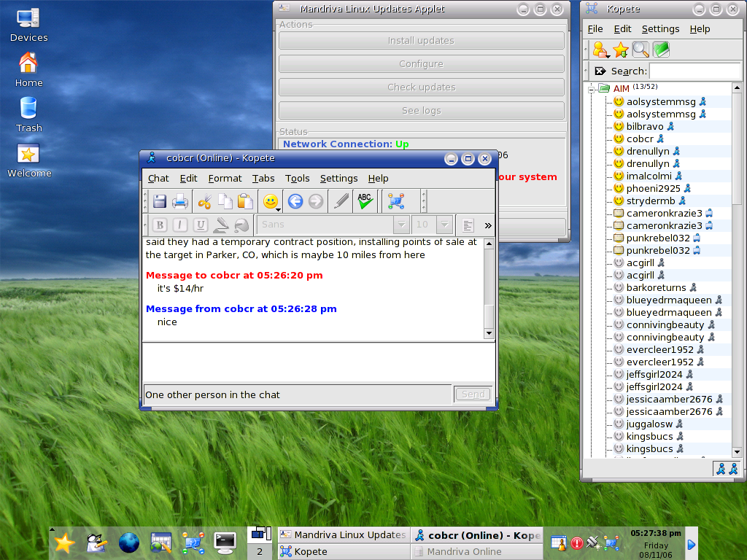The height and width of the screenshot is (560, 747).
Task: Click the Save icon in chat toolbar
Action: click(x=160, y=201)
